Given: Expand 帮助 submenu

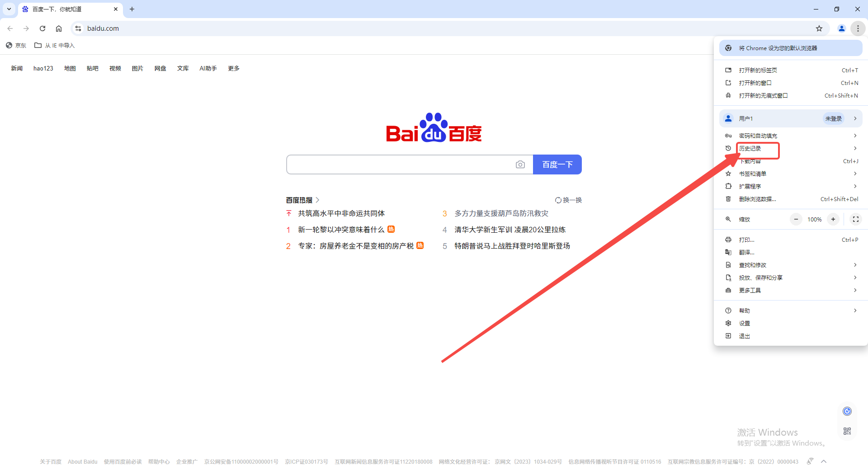Looking at the screenshot, I should [791, 310].
